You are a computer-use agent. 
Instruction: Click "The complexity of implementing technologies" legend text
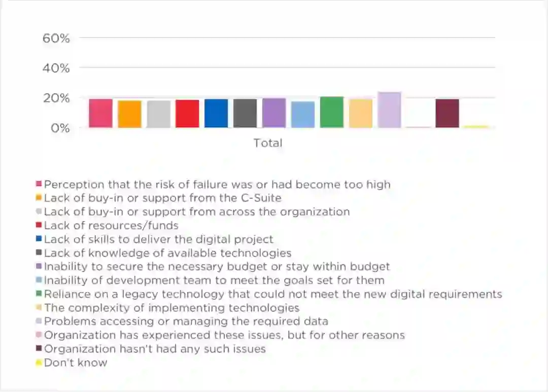click(172, 308)
